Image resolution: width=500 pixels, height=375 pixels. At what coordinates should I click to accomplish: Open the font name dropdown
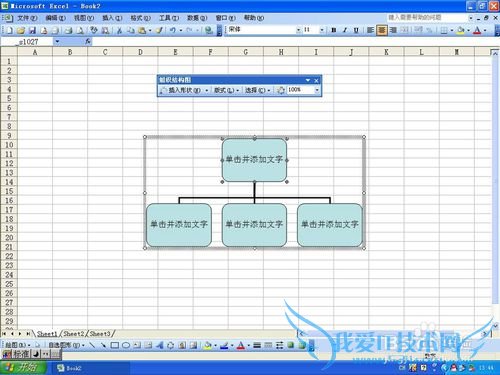(x=298, y=30)
